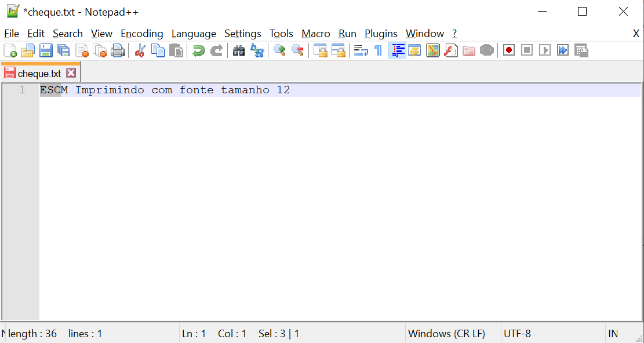Toggle word wrap toolbar icon
This screenshot has height=343, width=644.
tap(361, 50)
